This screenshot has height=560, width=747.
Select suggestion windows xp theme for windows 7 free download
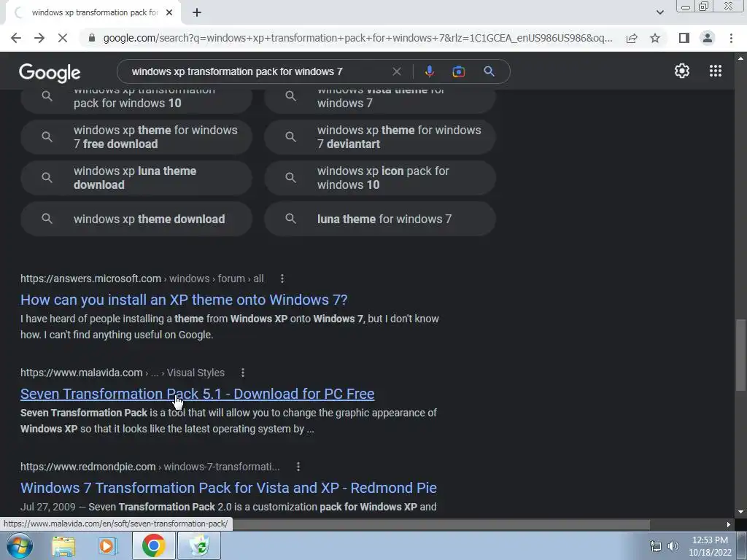(136, 137)
